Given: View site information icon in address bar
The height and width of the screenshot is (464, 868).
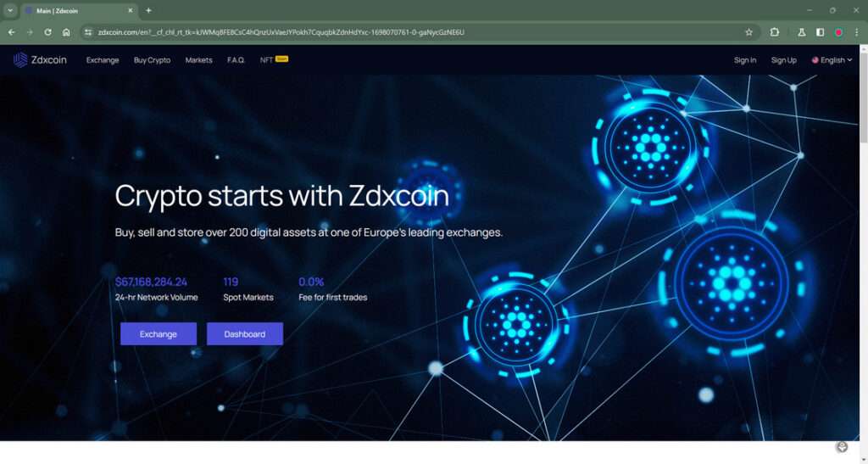Looking at the screenshot, I should (87, 32).
